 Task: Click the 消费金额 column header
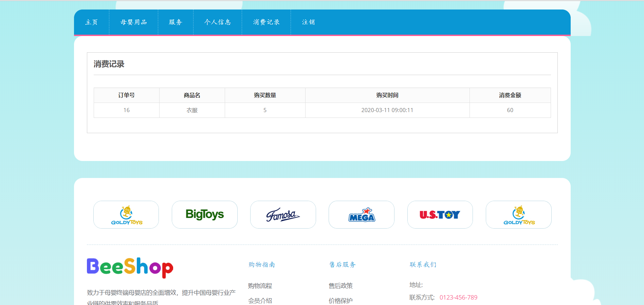pyautogui.click(x=510, y=95)
